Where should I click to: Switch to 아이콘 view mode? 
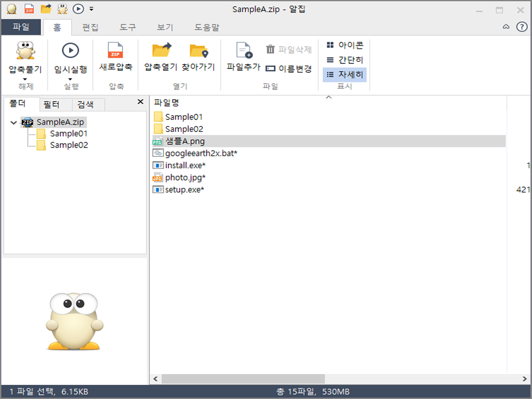345,46
